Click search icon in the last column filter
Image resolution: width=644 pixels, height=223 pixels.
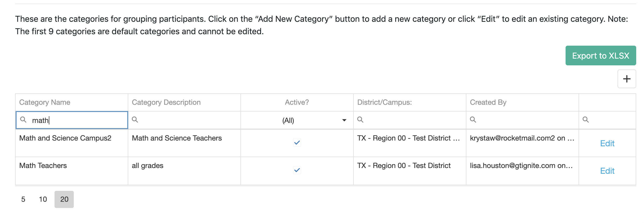click(x=586, y=120)
